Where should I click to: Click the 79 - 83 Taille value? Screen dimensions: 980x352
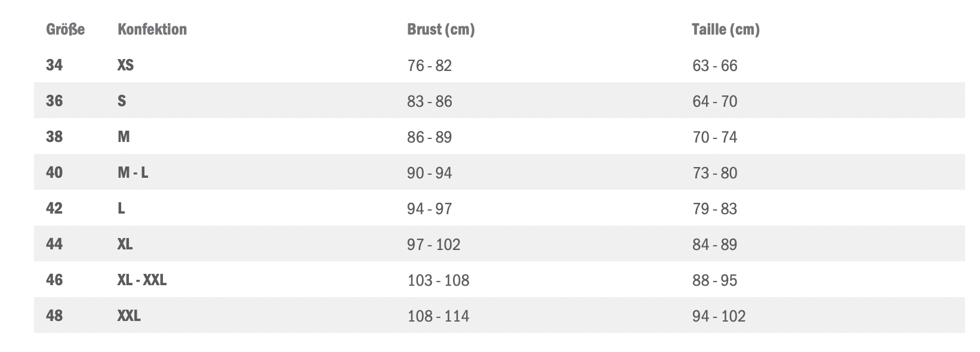coord(714,209)
